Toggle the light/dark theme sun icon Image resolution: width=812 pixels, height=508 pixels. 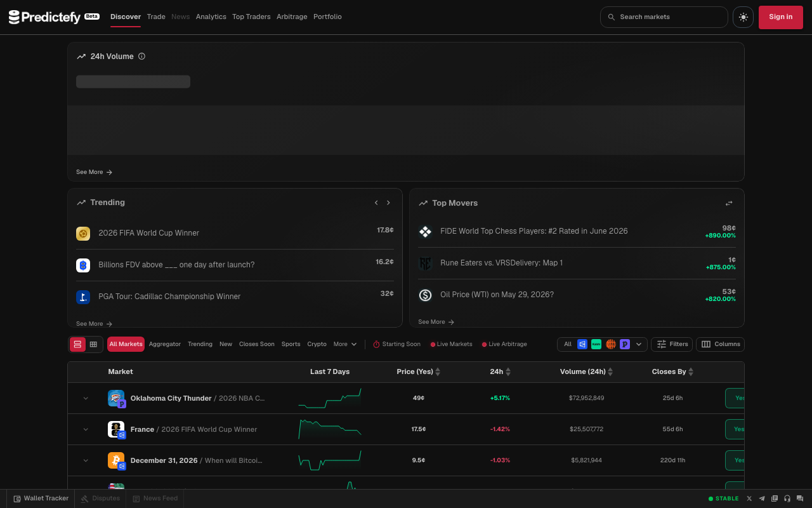[x=743, y=17]
